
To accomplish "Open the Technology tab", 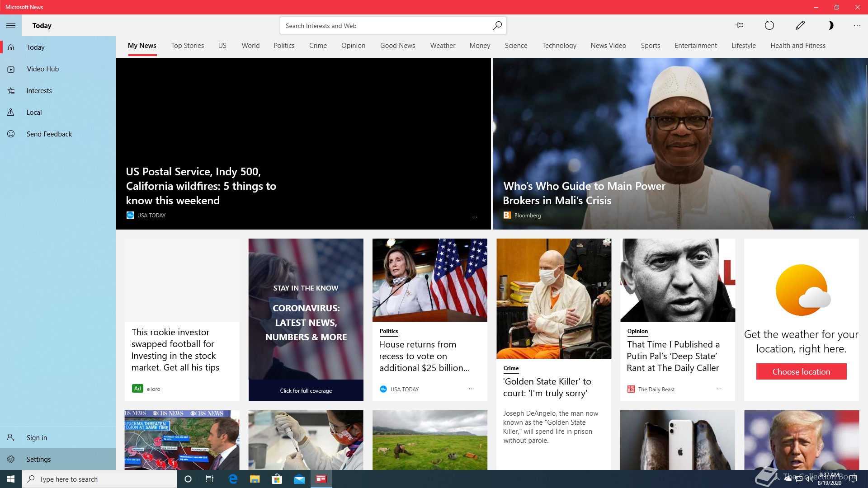I will [559, 46].
